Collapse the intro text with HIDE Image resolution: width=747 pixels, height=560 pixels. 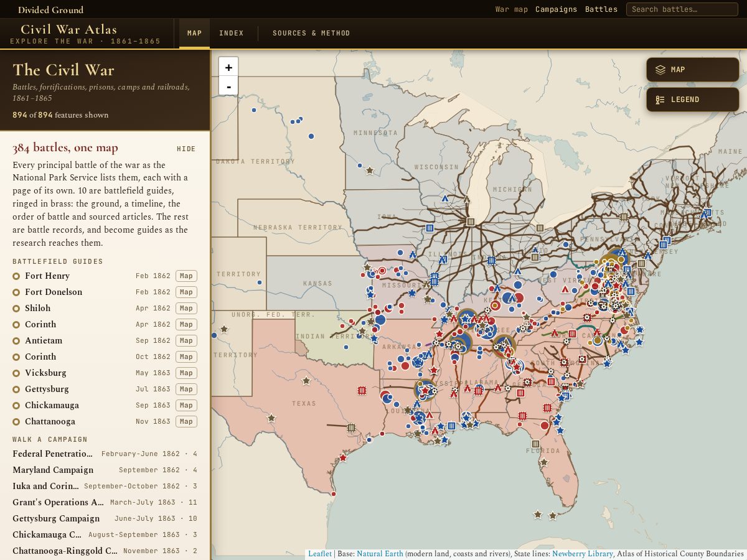[186, 149]
